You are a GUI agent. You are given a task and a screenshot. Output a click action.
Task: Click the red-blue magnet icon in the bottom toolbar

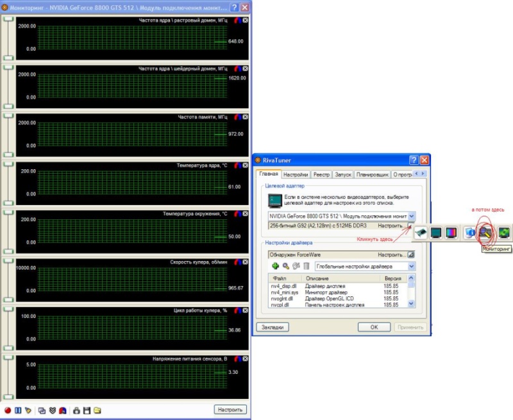point(63,410)
